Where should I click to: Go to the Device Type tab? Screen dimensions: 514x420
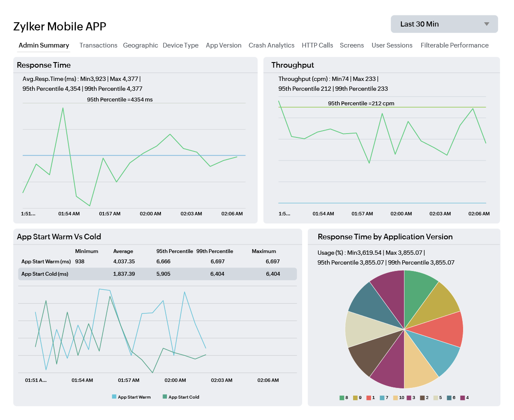181,45
